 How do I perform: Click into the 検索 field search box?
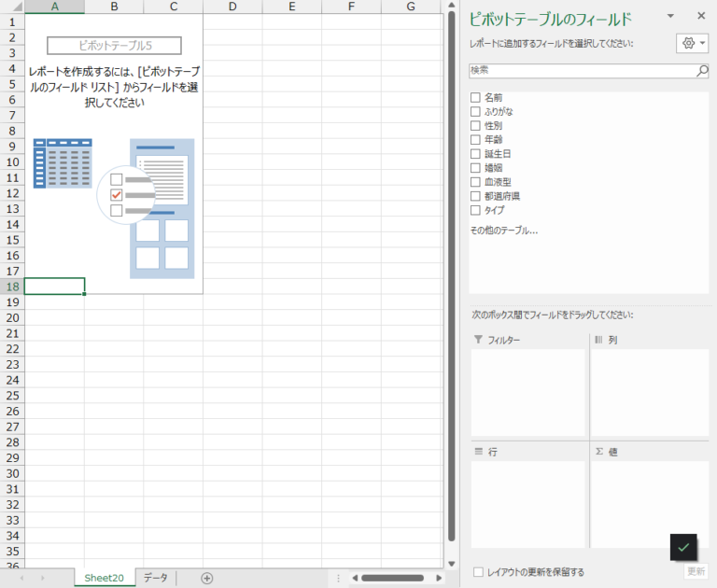point(579,70)
